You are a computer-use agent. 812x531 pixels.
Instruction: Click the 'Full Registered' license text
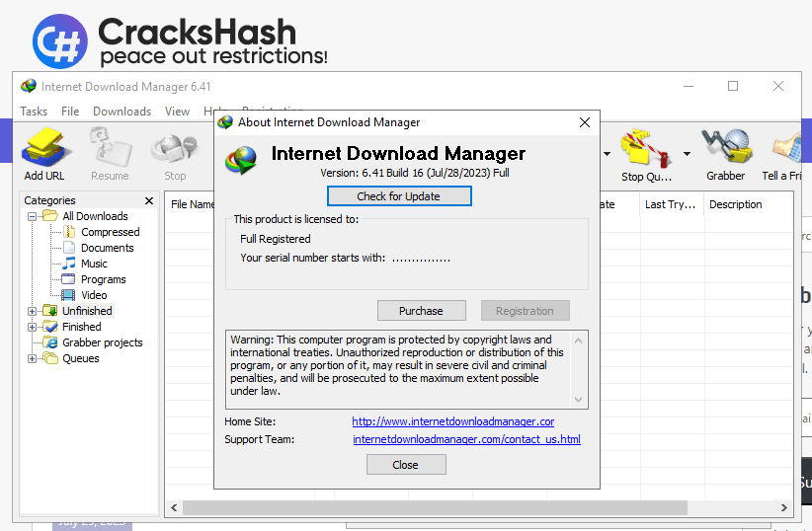coord(276,239)
